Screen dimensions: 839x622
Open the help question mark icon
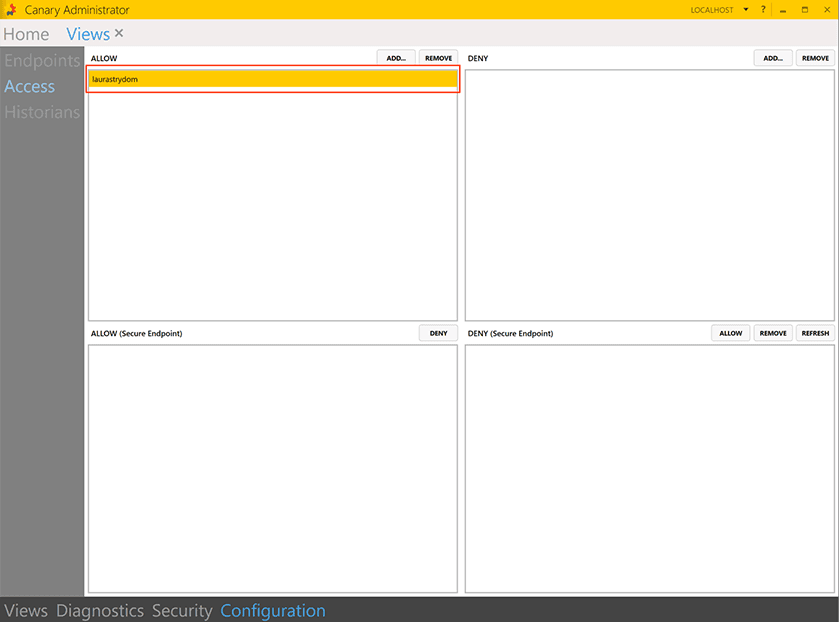(x=763, y=10)
